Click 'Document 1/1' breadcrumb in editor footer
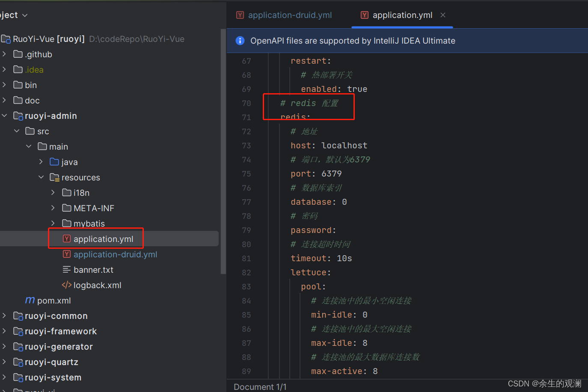Viewport: 588px width, 392px height. (260, 387)
